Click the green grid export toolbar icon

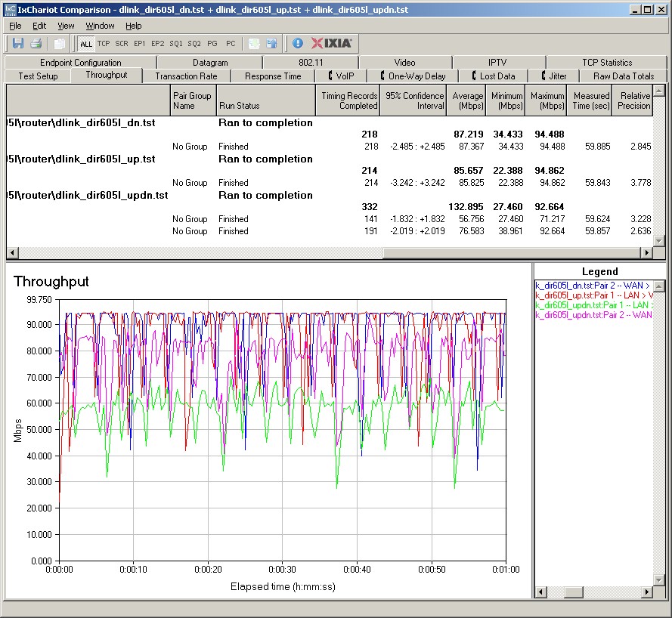pos(254,43)
